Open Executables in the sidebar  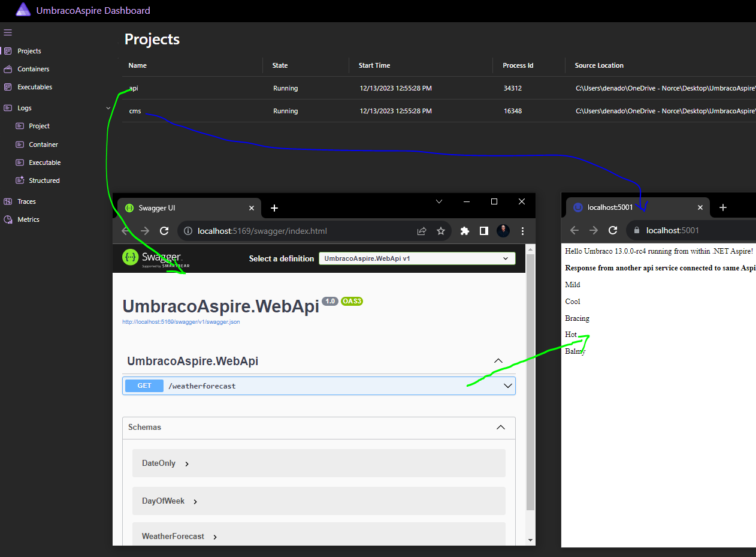pos(35,87)
